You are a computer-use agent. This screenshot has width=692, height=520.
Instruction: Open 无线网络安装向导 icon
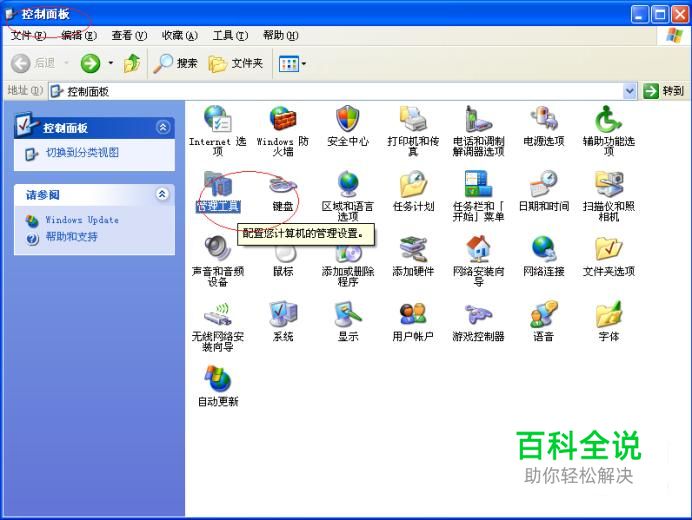218,314
